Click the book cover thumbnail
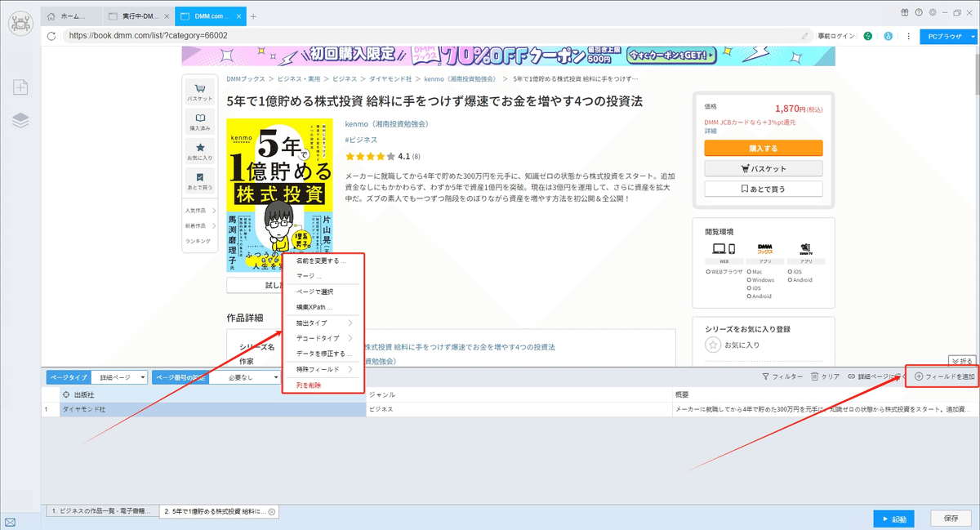The image size is (980, 530). [280, 195]
